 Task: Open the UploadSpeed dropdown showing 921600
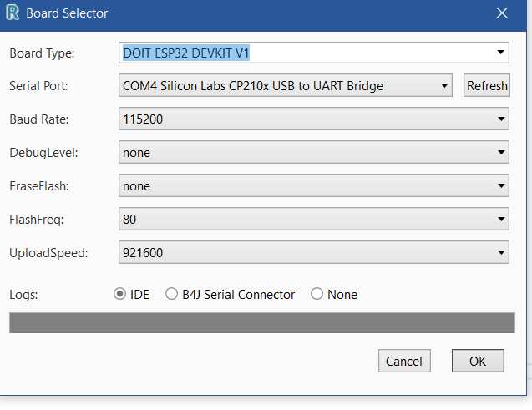click(500, 252)
